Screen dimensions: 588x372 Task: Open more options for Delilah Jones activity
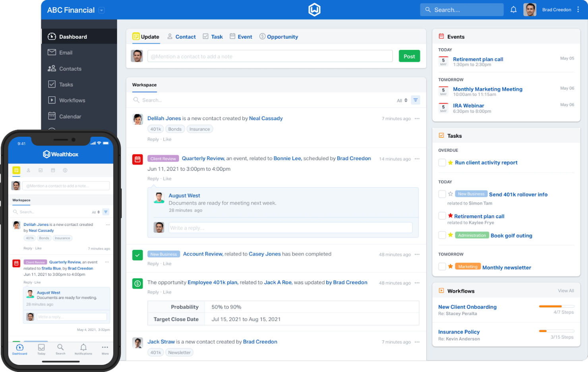click(417, 118)
